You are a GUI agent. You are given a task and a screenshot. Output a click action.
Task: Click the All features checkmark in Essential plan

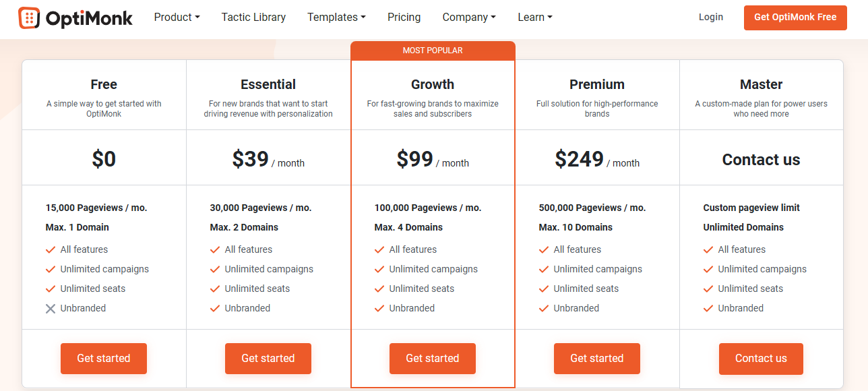point(215,250)
